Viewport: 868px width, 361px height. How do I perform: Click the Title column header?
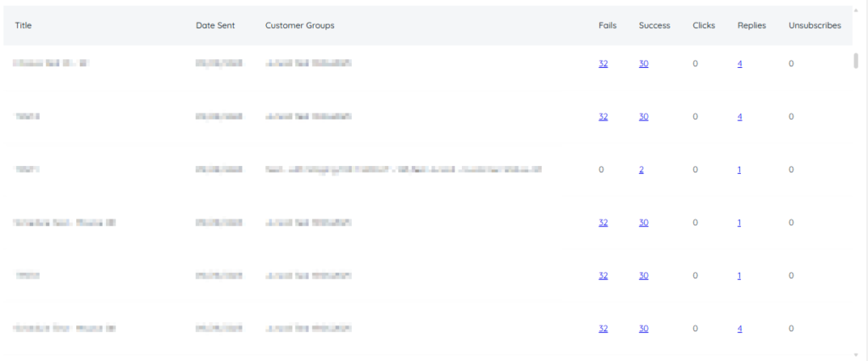pos(24,25)
